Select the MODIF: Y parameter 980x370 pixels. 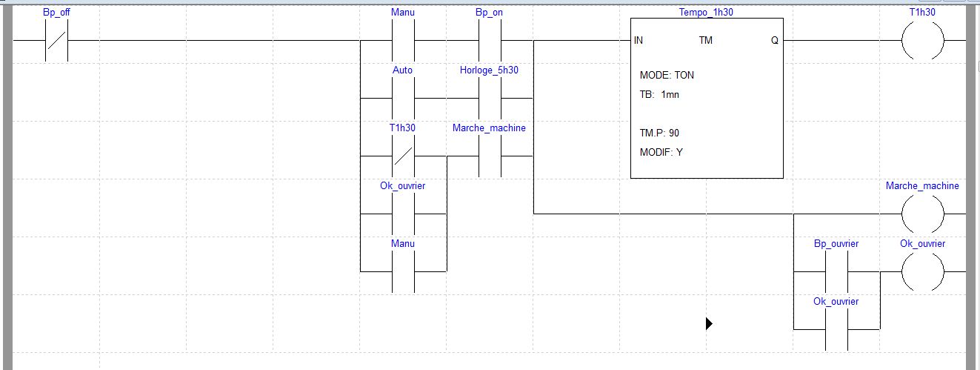point(661,153)
